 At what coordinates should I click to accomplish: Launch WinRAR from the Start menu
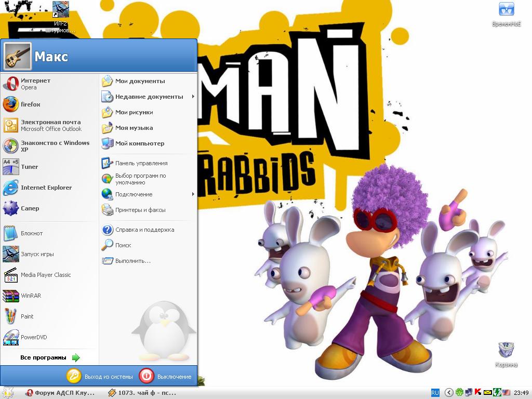tap(49, 296)
